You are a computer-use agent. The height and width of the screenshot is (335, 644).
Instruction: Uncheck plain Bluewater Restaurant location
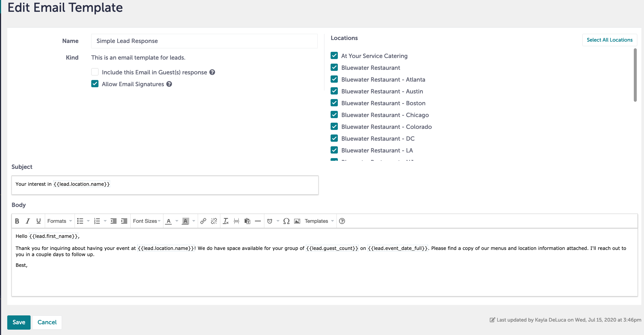pos(334,67)
